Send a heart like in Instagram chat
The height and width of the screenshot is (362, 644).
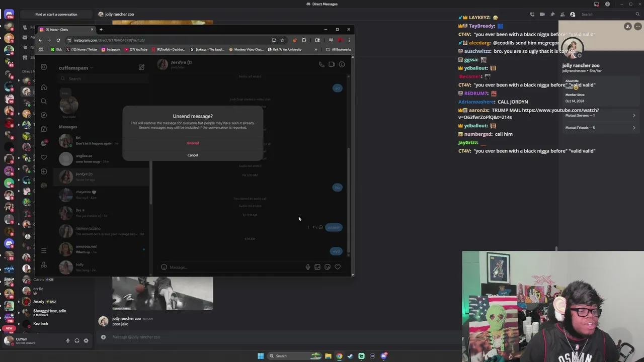[x=338, y=267]
